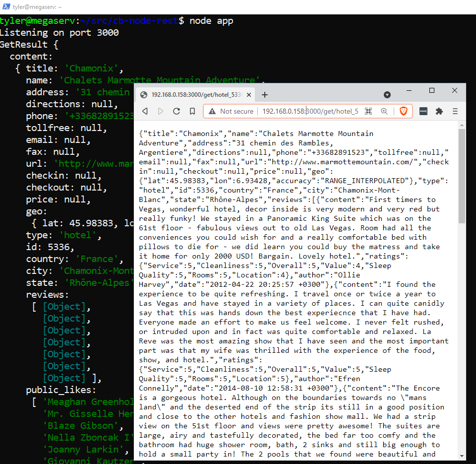Screen dimensions: 476x464
Task: Open the extensions puzzle piece icon
Action: pyautogui.click(x=439, y=111)
